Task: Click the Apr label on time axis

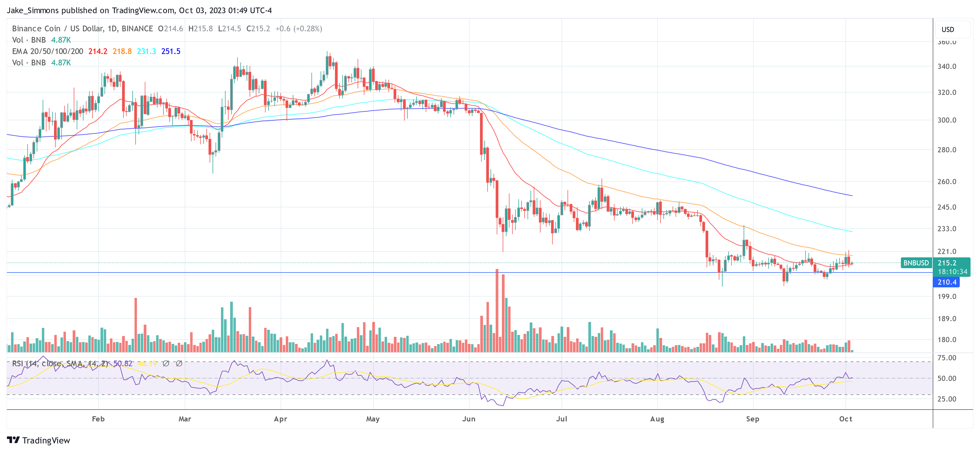Action: (x=281, y=419)
